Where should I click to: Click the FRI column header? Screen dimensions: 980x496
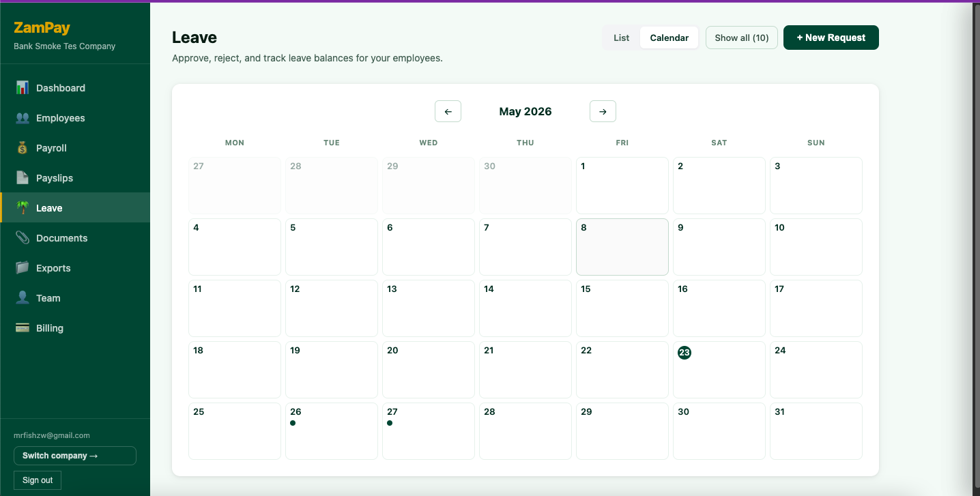(x=622, y=143)
